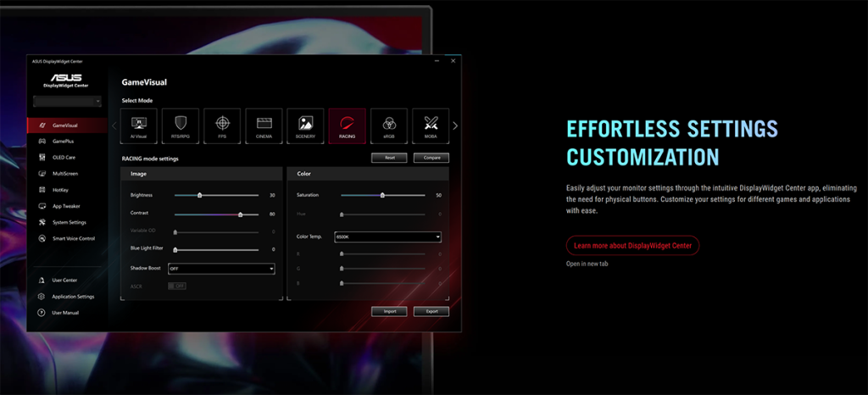Click Learn more about DisplayWidget Center
The width and height of the screenshot is (868, 395).
(x=632, y=246)
